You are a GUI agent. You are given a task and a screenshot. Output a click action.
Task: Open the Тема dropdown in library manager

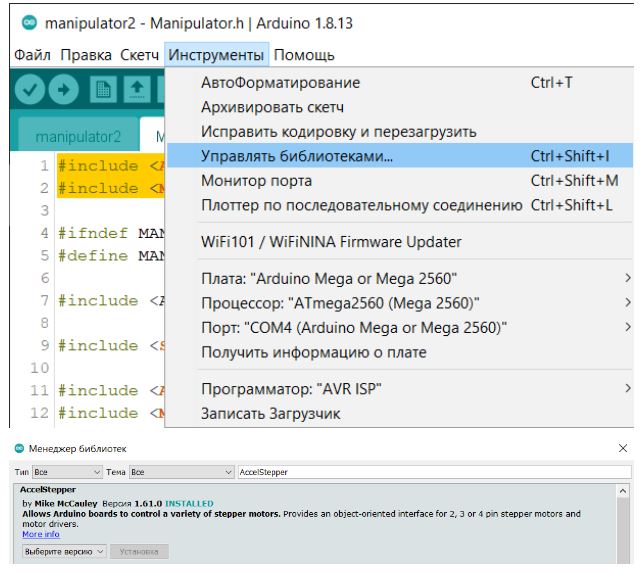(181, 472)
